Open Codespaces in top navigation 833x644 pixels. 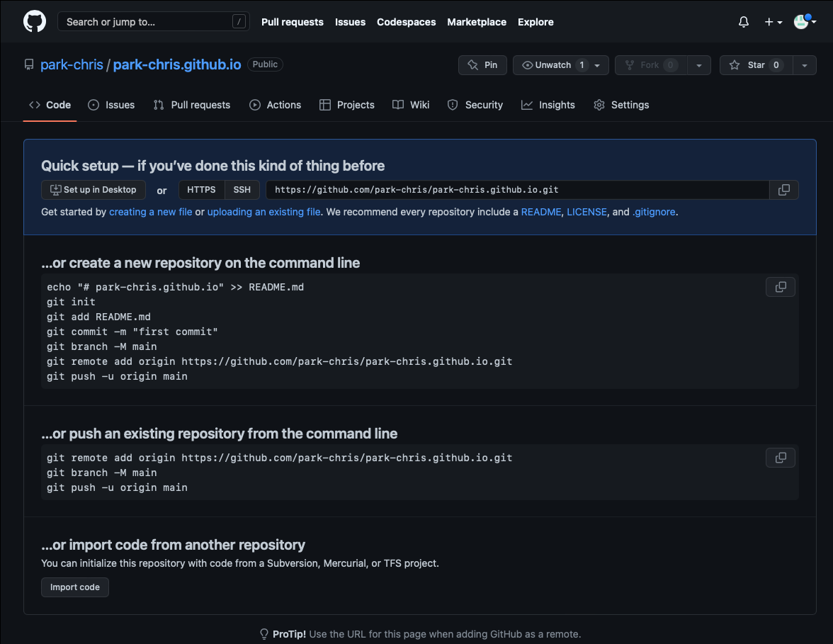(407, 22)
